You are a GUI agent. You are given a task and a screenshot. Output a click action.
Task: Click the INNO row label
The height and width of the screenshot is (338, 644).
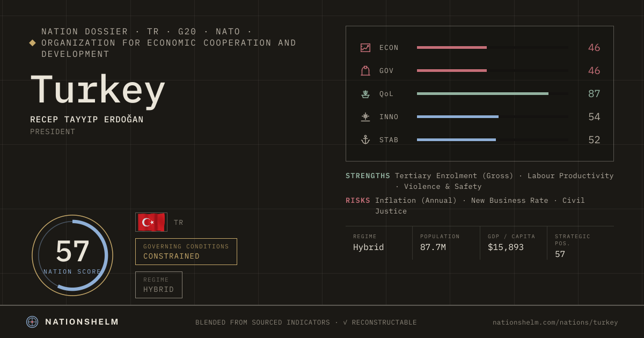[389, 117]
